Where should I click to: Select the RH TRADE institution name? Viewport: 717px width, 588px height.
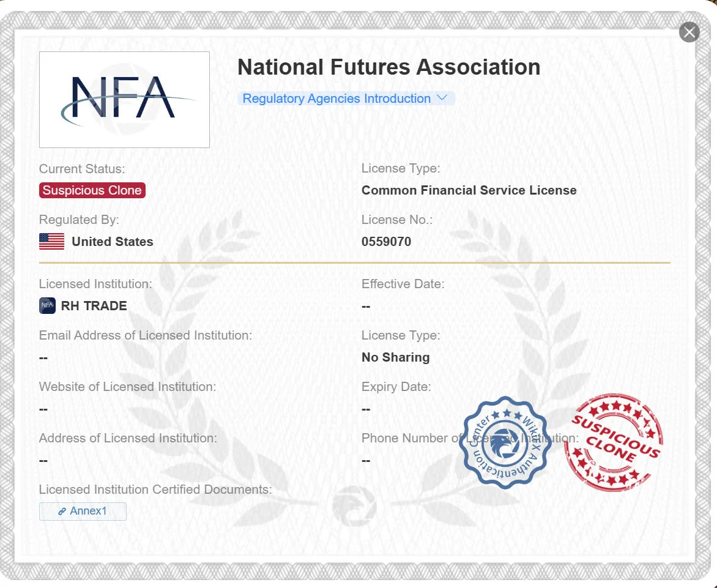94,305
